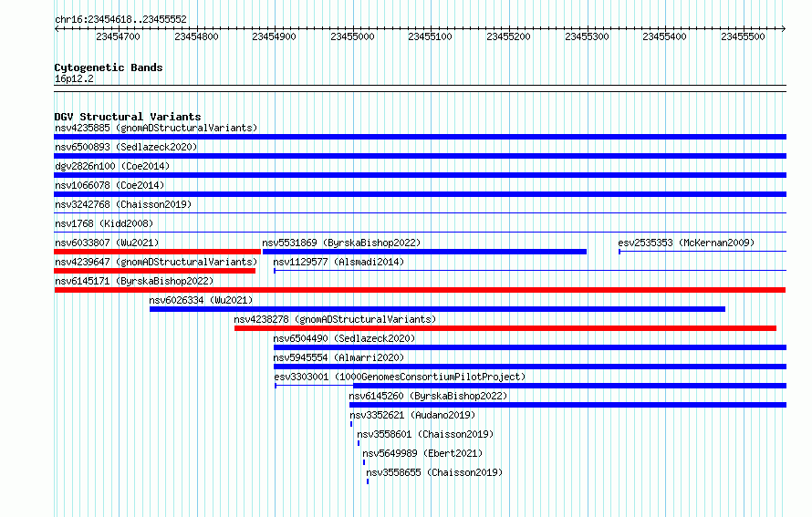Click blue bar under nsv6500893

420,156
